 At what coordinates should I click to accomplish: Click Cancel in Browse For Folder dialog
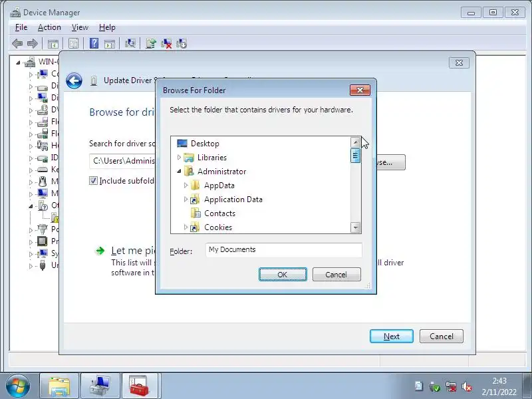click(336, 275)
